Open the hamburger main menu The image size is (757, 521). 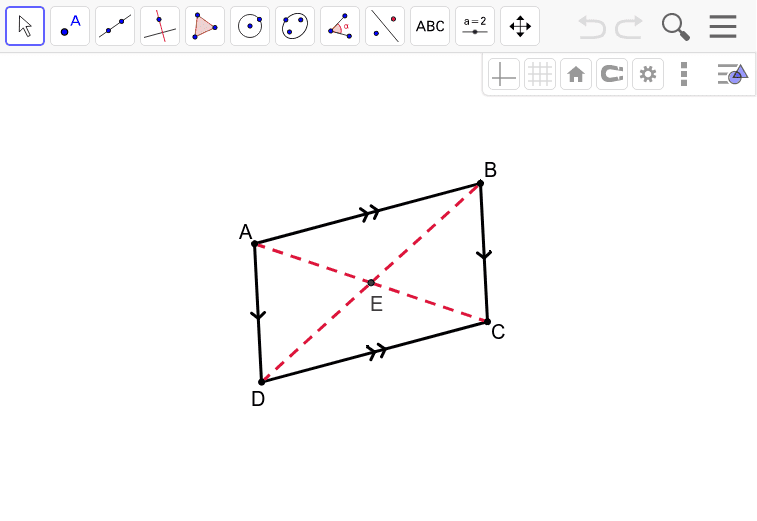tap(723, 27)
